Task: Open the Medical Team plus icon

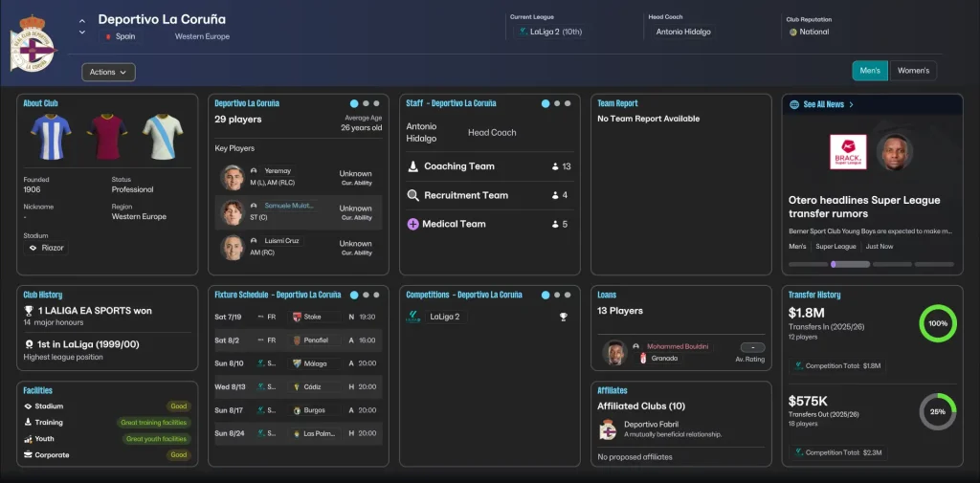Action: point(412,224)
